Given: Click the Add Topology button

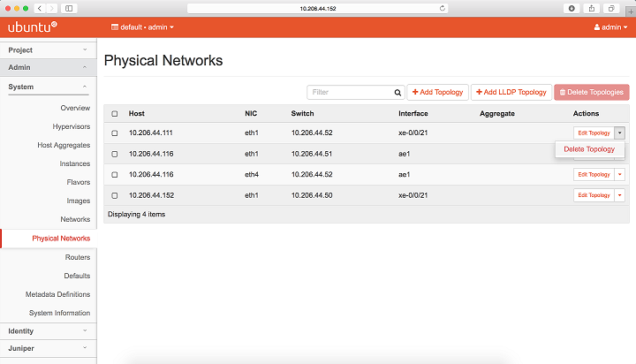Looking at the screenshot, I should coord(437,92).
